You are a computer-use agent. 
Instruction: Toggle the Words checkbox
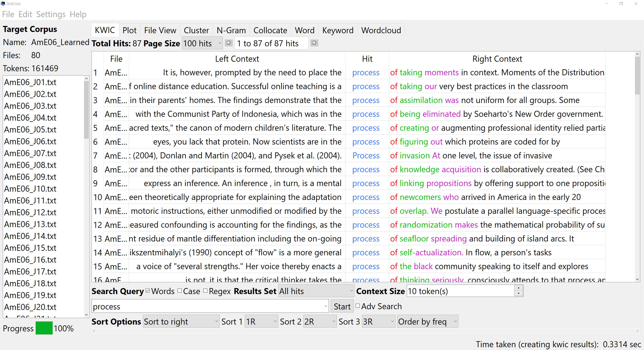(148, 291)
